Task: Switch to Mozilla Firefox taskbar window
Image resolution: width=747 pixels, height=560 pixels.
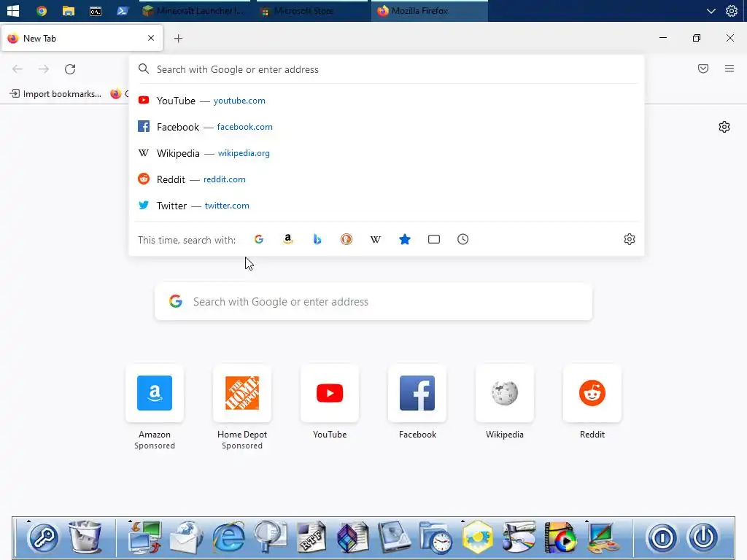Action: point(429,10)
